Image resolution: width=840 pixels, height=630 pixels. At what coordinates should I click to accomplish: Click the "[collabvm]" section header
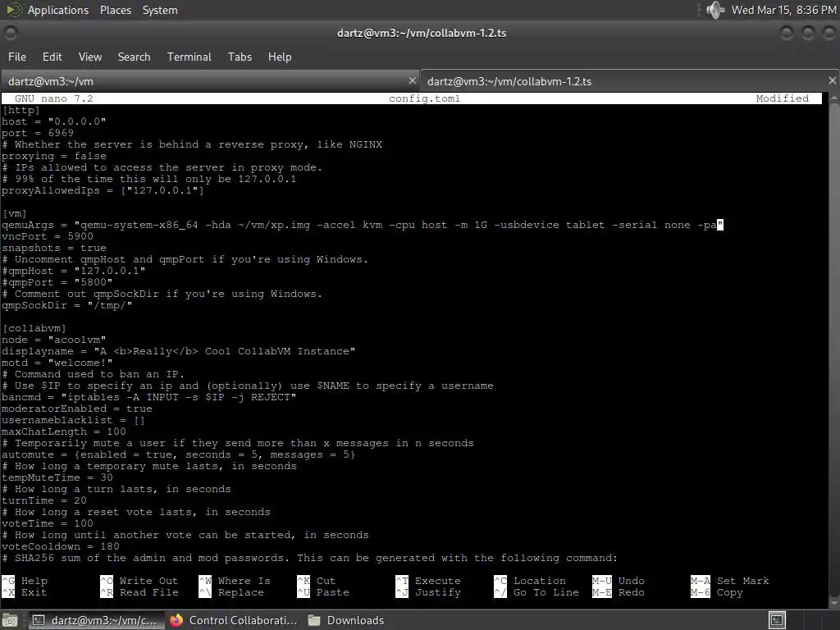[34, 328]
